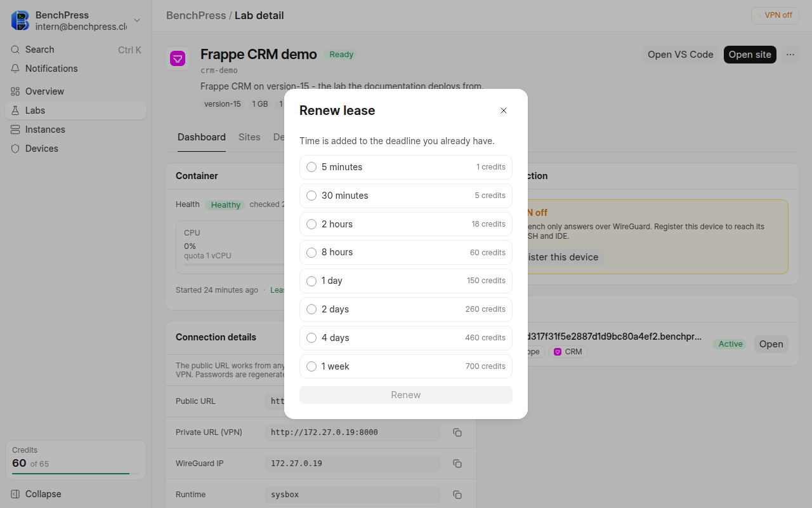Switch to the Sites tab
The width and height of the screenshot is (812, 508).
coord(249,137)
